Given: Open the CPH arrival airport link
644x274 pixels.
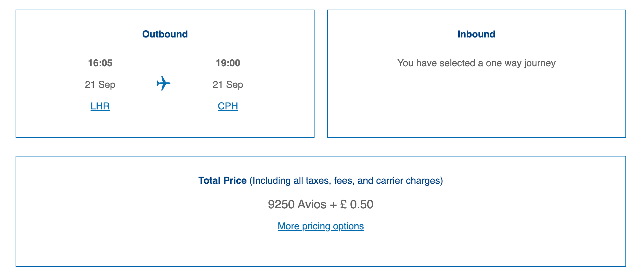Looking at the screenshot, I should [228, 106].
